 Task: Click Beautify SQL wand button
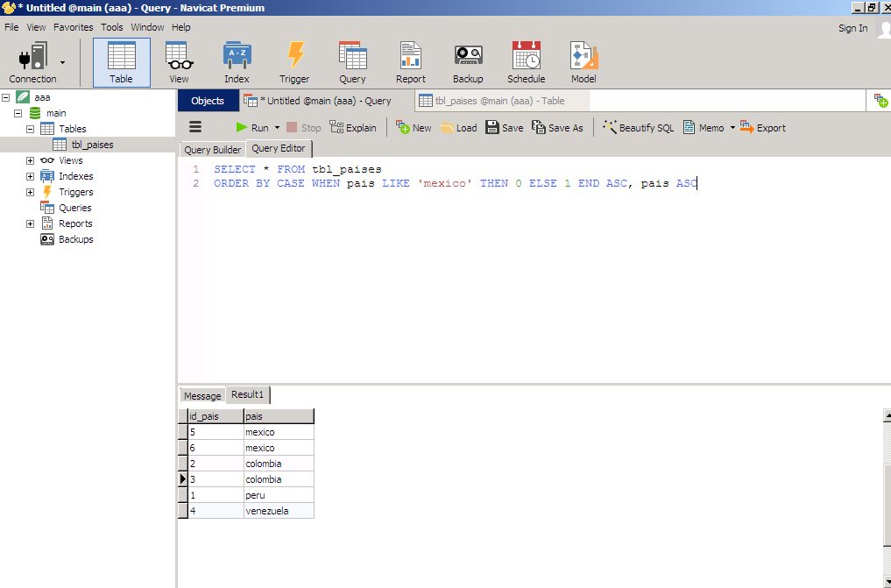pos(638,128)
